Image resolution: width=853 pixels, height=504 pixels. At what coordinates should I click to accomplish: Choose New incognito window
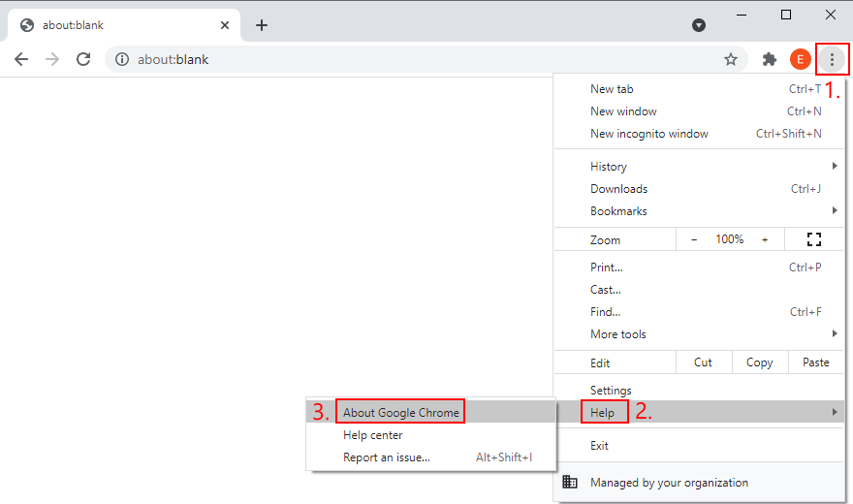(649, 134)
